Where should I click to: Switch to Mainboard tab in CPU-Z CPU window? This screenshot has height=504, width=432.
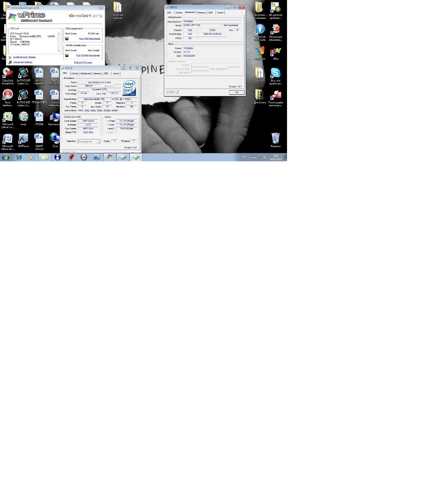click(86, 73)
